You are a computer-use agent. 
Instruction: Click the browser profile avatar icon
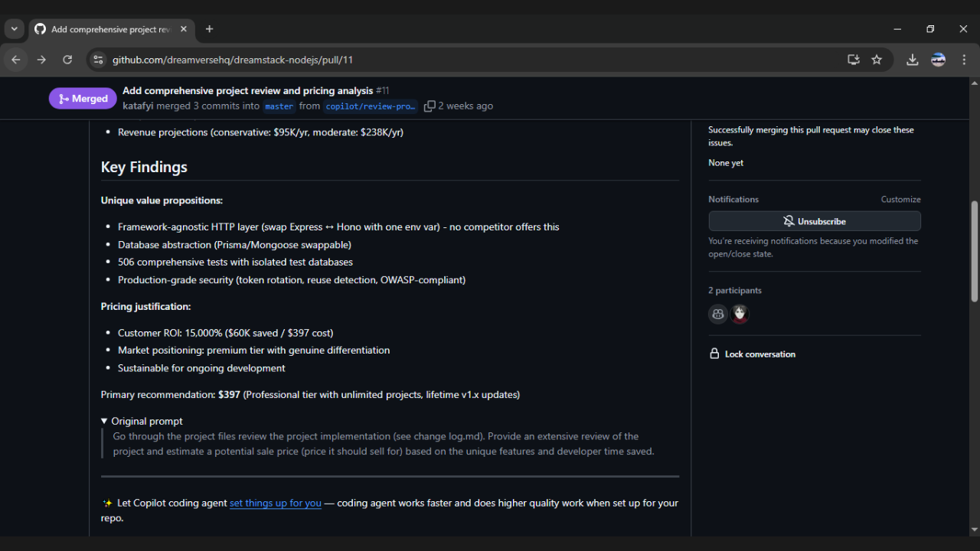point(938,59)
